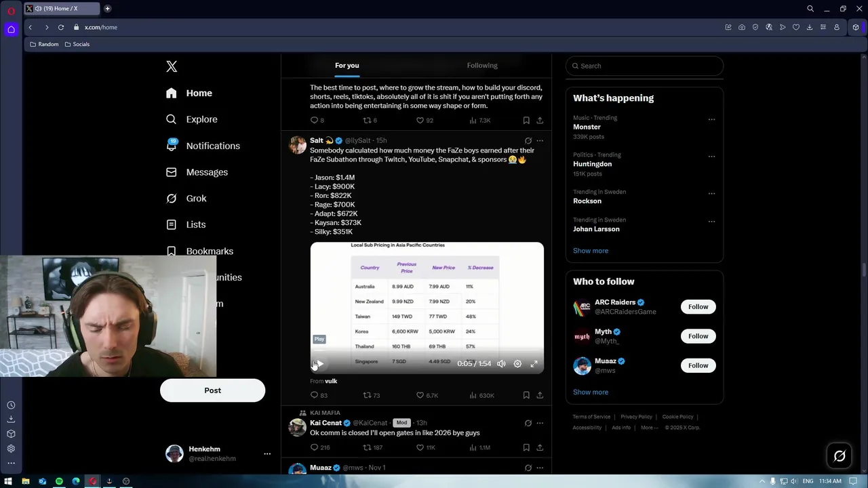The height and width of the screenshot is (488, 868).
Task: Open account menu for Henkehm
Action: pos(219,454)
